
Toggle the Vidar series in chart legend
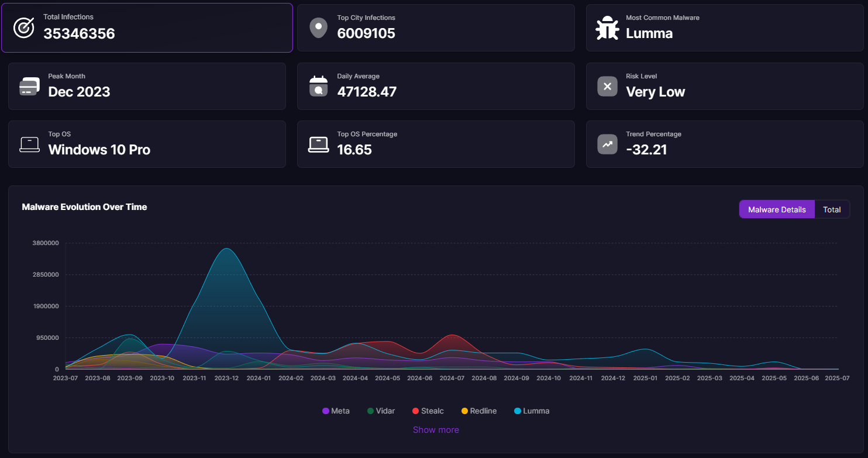tap(381, 411)
